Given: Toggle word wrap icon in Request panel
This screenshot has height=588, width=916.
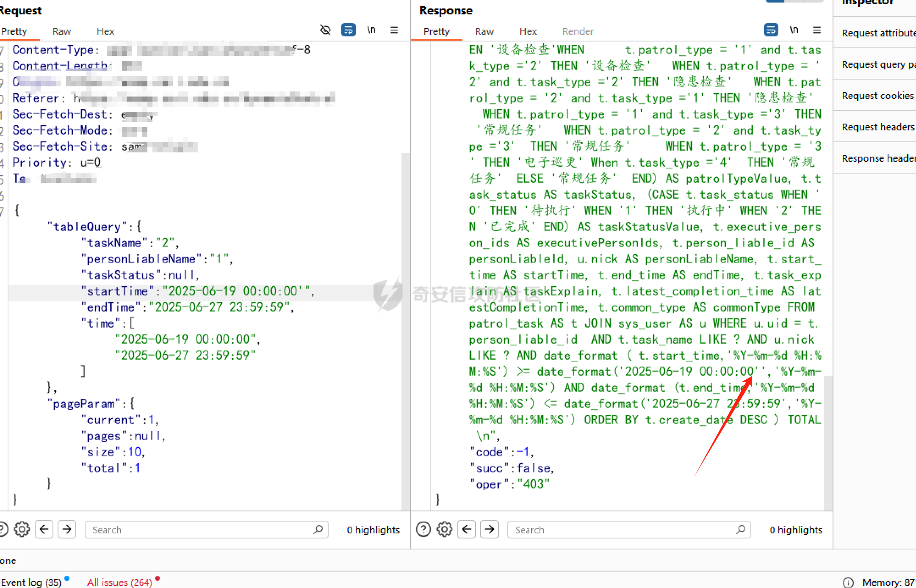Looking at the screenshot, I should (x=349, y=30).
